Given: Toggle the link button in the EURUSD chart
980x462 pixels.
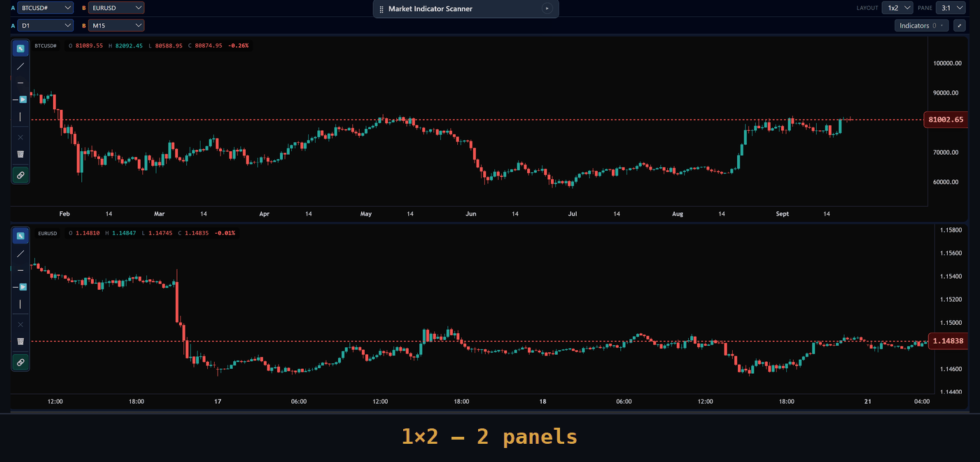Looking at the screenshot, I should click(20, 363).
